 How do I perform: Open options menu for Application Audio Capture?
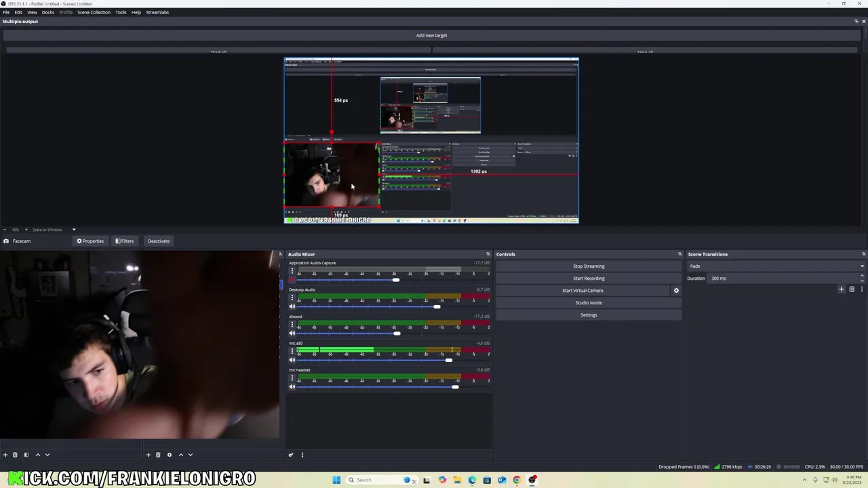point(292,271)
